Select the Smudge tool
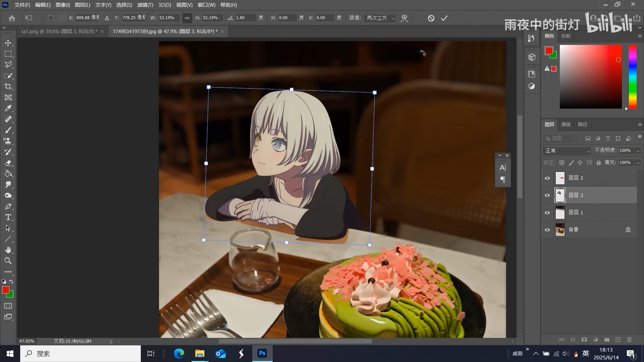This screenshot has height=362, width=644. click(x=8, y=185)
